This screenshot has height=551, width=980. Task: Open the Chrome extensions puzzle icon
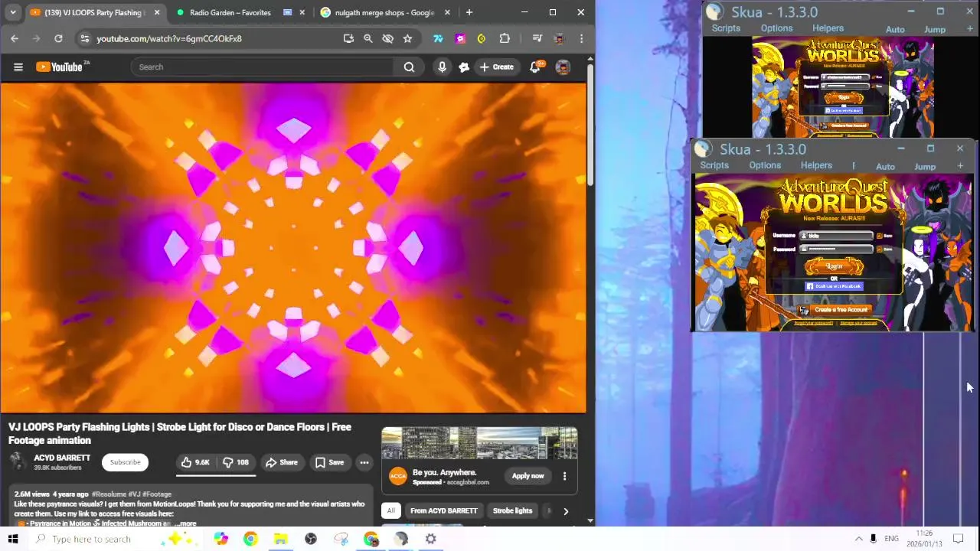click(505, 38)
